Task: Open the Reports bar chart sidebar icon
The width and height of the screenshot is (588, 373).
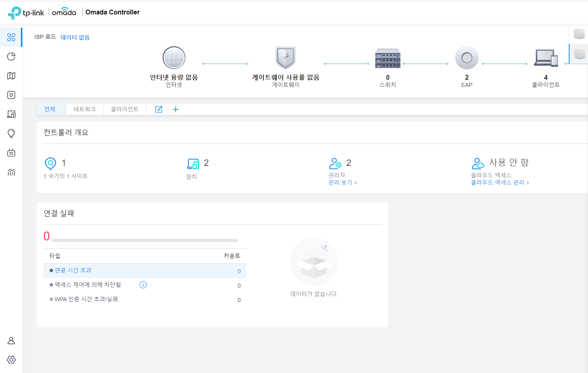Action: tap(11, 172)
